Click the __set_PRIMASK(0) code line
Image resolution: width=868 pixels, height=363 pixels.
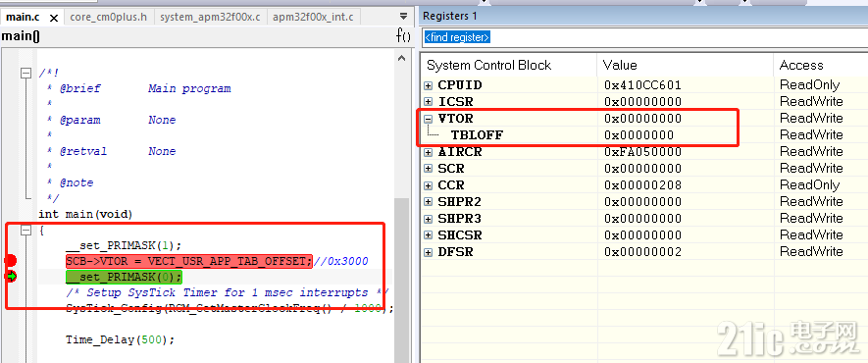(124, 277)
